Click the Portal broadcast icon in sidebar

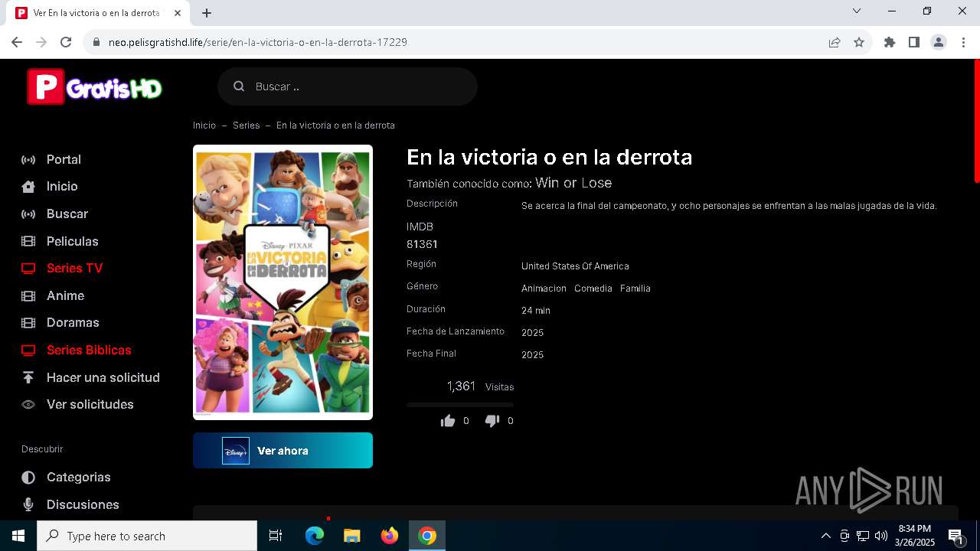(28, 160)
